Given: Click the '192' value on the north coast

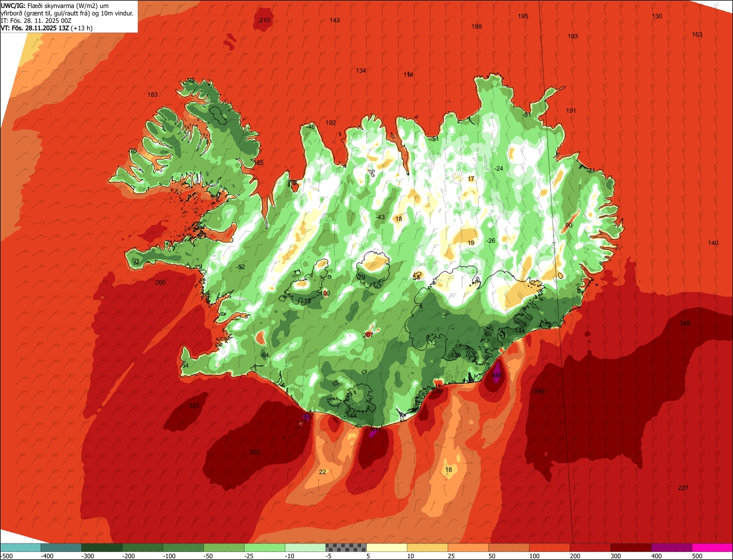Looking at the screenshot, I should [x=330, y=123].
